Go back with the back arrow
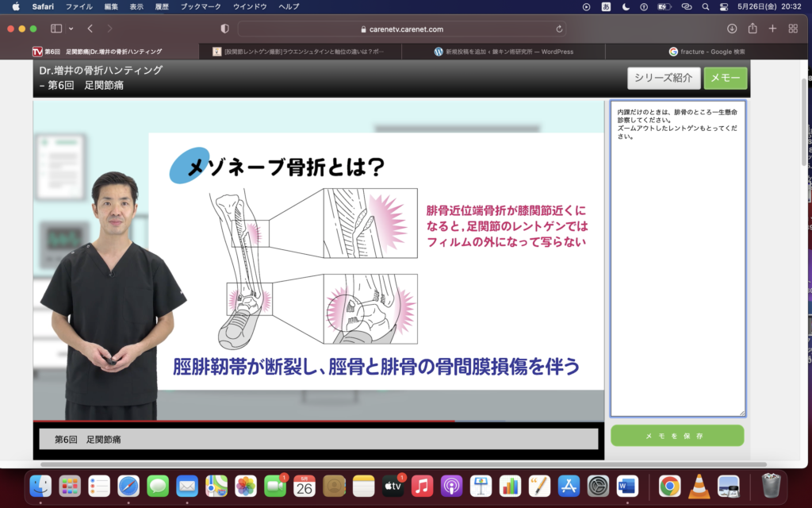This screenshot has width=812, height=508. (90, 29)
